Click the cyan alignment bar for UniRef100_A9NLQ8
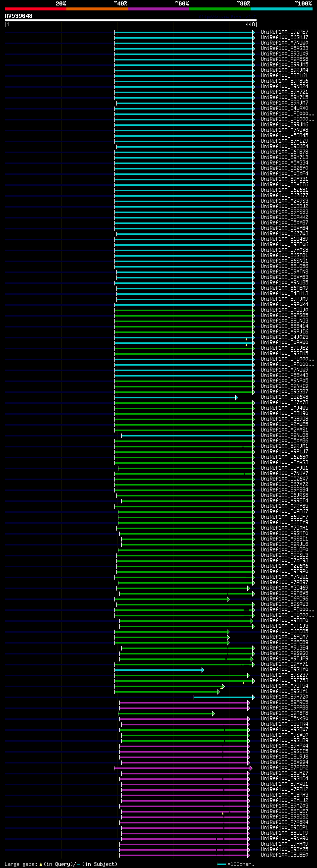This screenshot has width=317, height=868. (x=188, y=435)
